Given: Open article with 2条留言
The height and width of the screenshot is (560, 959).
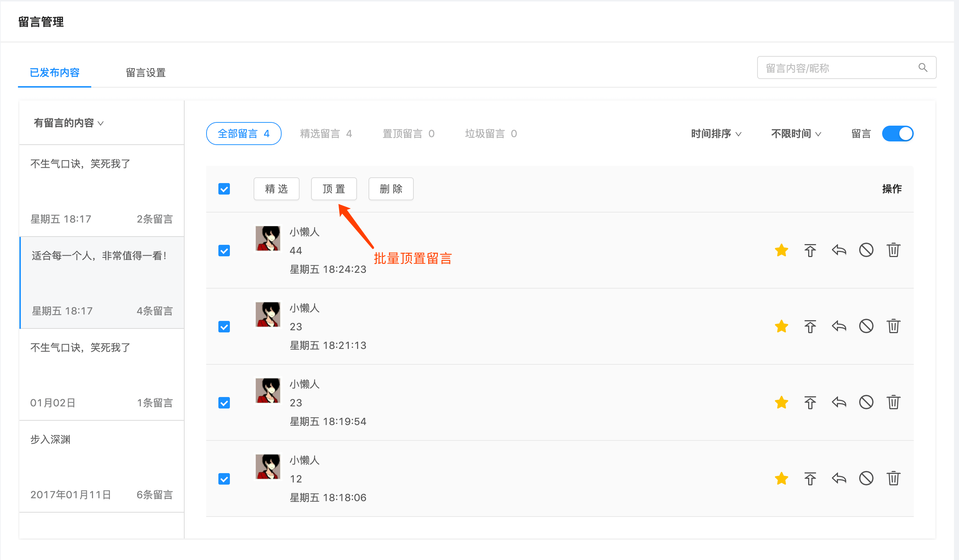Looking at the screenshot, I should click(x=102, y=191).
